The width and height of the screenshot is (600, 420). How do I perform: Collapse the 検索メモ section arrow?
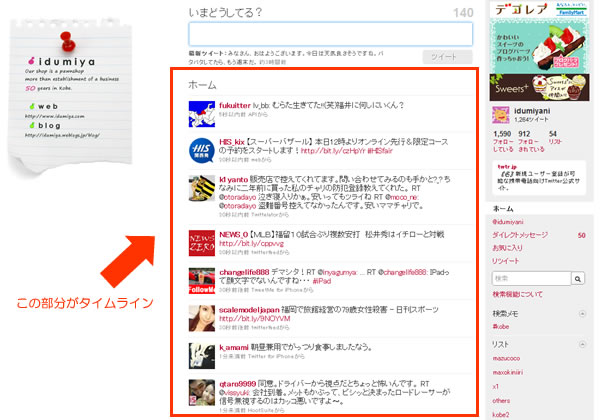click(x=582, y=314)
